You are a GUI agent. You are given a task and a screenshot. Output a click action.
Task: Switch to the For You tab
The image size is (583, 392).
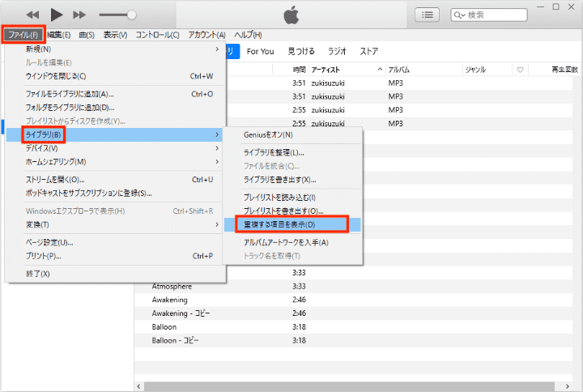pos(260,51)
